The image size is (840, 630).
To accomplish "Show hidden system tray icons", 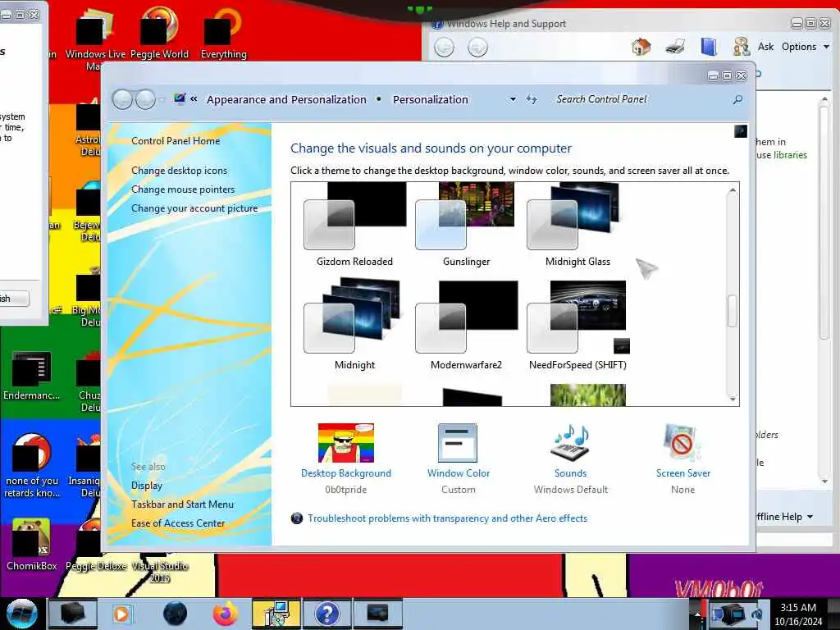I will pos(697,614).
